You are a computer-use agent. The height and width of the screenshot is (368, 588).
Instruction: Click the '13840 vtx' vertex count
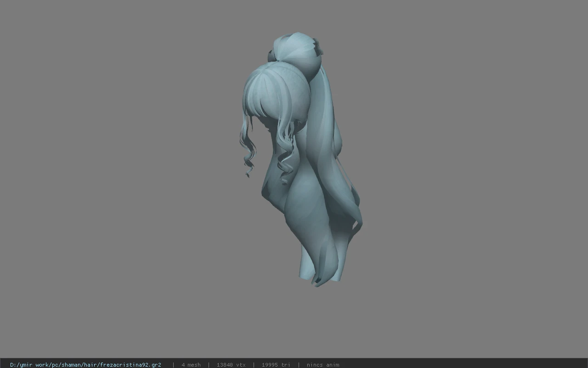tap(231, 365)
